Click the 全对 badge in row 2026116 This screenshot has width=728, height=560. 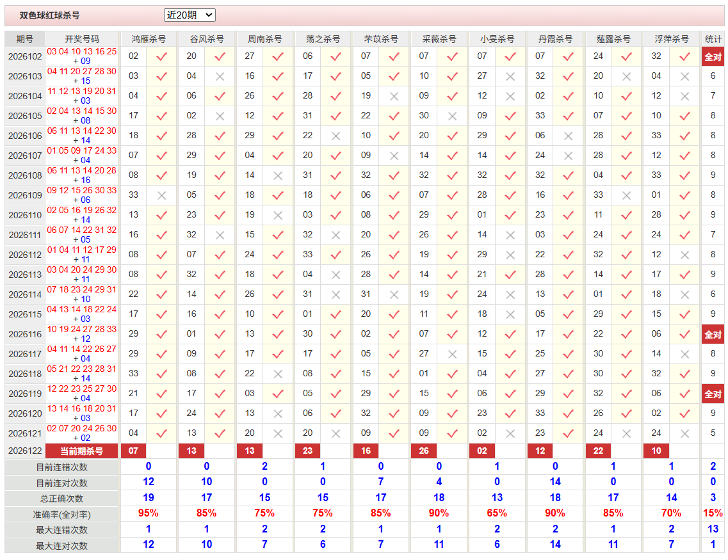point(713,335)
